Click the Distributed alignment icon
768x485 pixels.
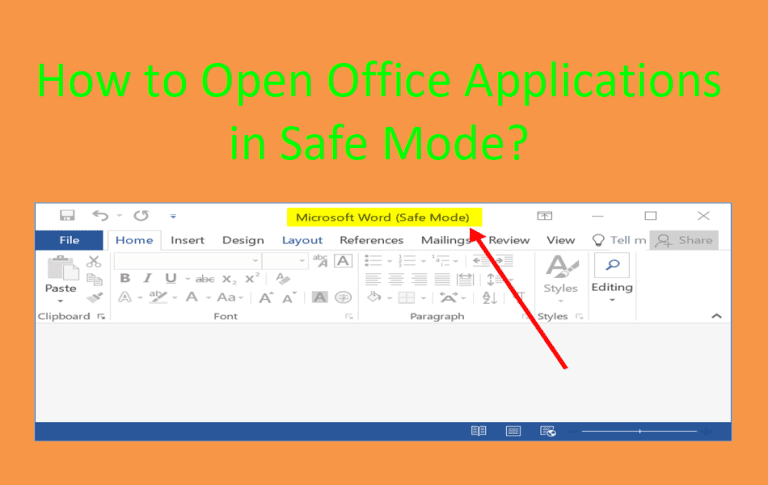(x=465, y=279)
